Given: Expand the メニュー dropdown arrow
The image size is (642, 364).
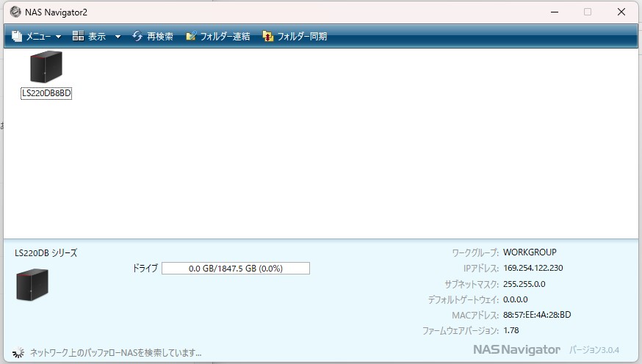Looking at the screenshot, I should [59, 37].
